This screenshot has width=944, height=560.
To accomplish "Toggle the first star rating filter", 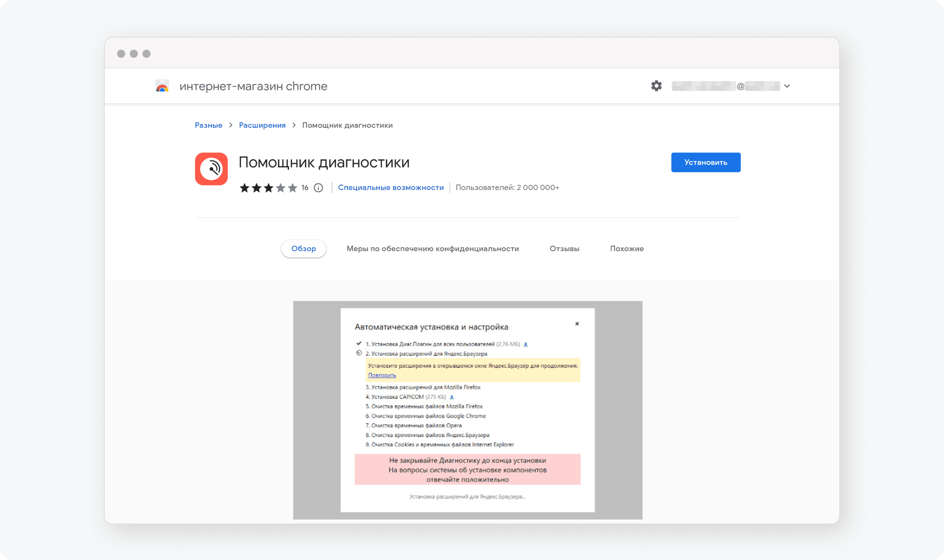I will tap(244, 187).
